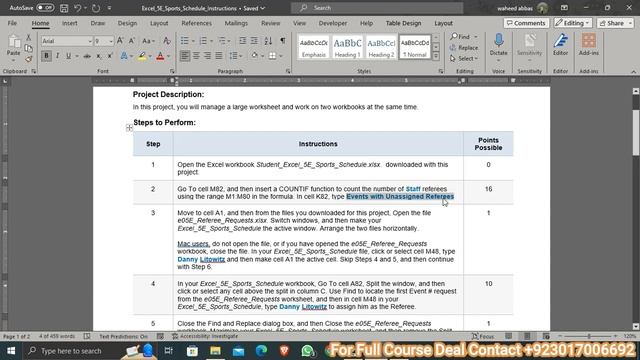Click the Subscript icon
This screenshot has width=640, height=360.
coord(99,56)
